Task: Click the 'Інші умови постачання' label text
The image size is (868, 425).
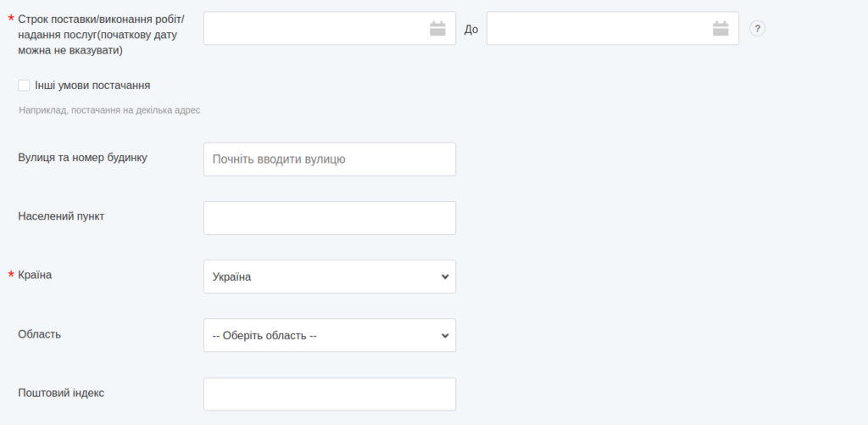Action: (x=92, y=85)
